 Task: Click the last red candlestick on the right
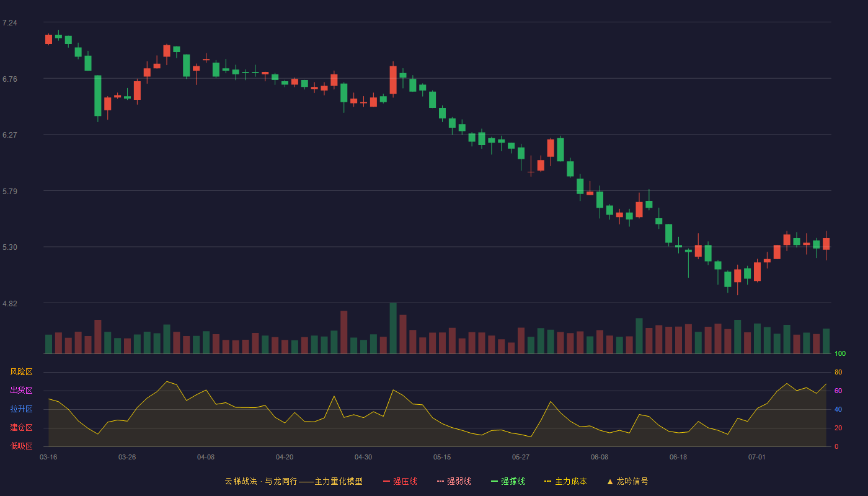pyautogui.click(x=826, y=244)
